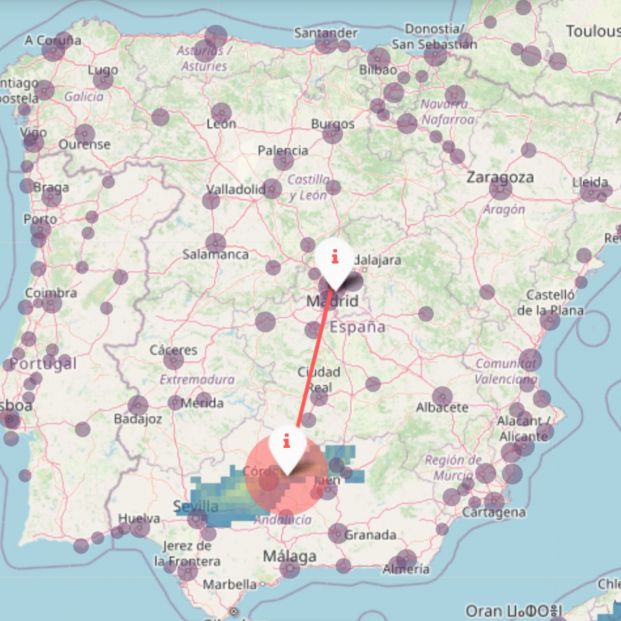Click the Galicia region label
The image size is (621, 621).
click(84, 96)
